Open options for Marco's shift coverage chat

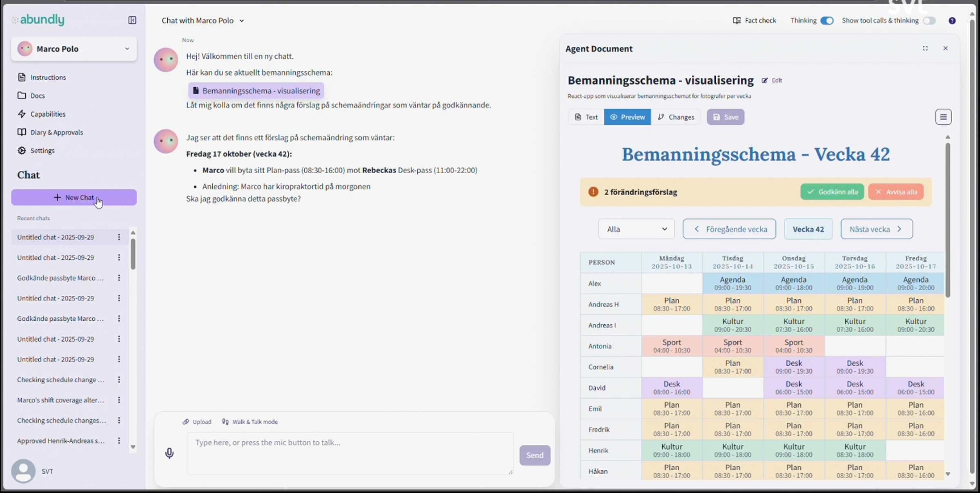[x=119, y=400]
